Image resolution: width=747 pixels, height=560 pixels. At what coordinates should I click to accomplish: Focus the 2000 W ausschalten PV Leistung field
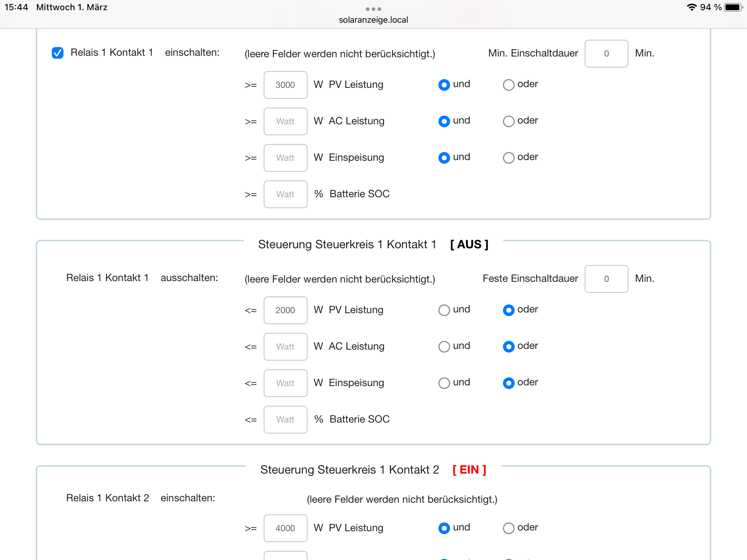click(285, 310)
